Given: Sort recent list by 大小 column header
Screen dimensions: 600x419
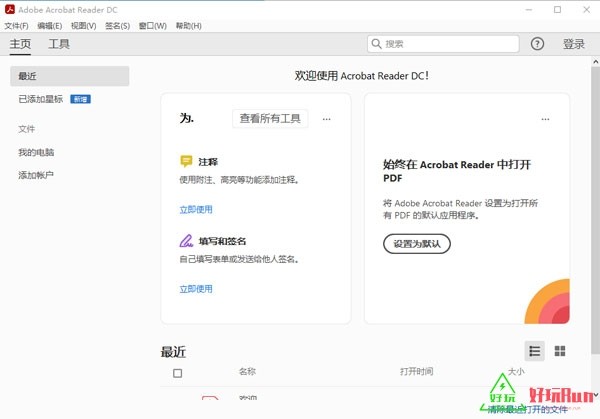Looking at the screenshot, I should [516, 371].
